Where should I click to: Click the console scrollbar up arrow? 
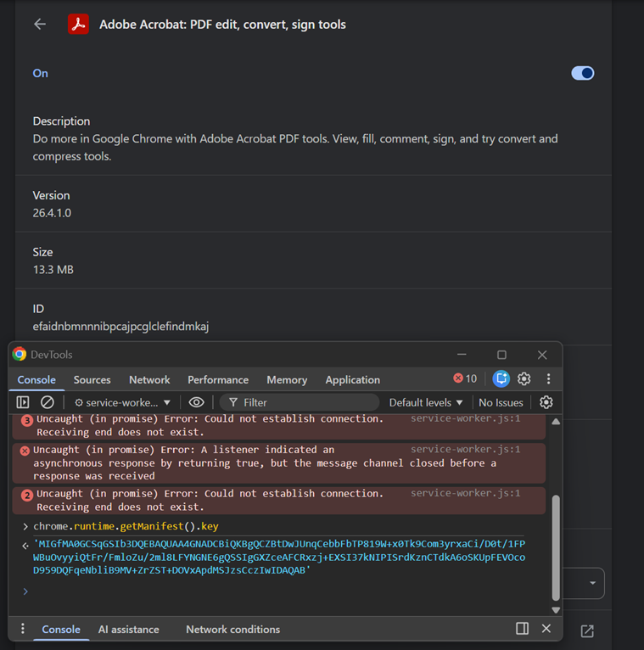pos(556,422)
